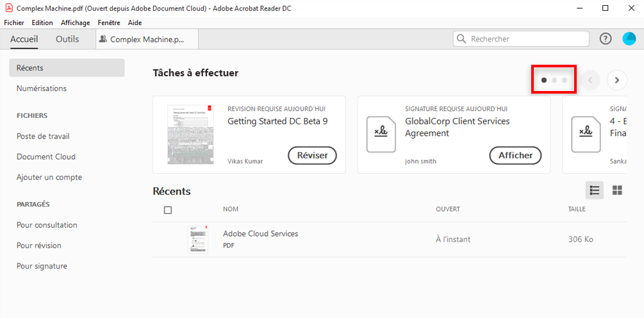Click the GlobalCorp signature document icon

(x=381, y=135)
